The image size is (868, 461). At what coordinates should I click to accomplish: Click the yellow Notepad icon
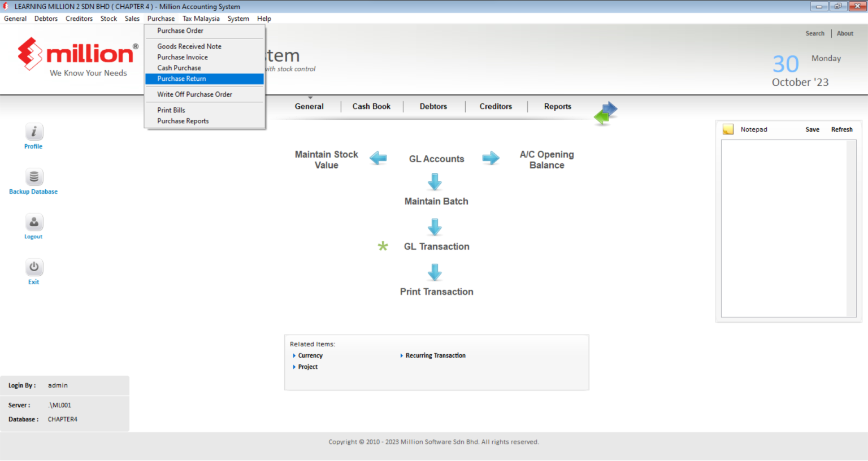(728, 129)
